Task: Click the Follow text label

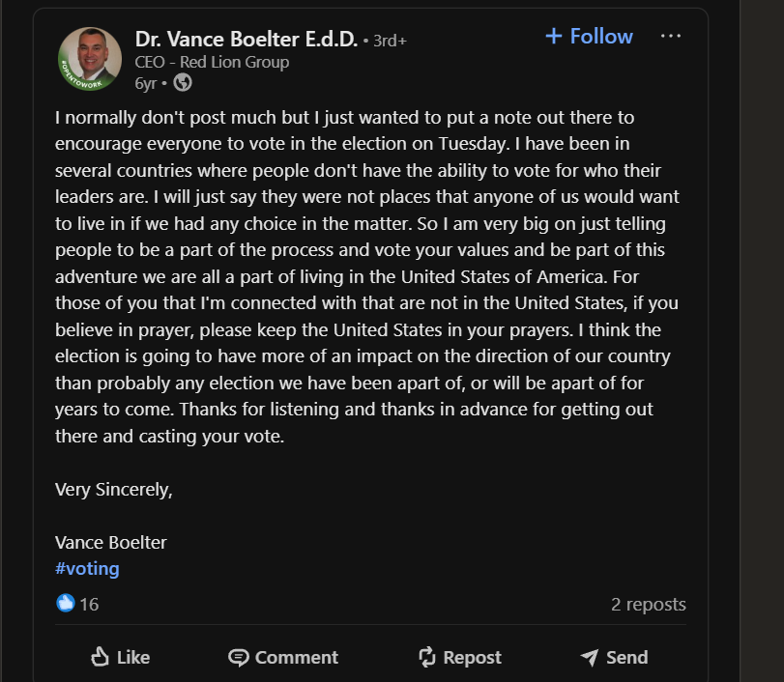Action: pos(601,37)
